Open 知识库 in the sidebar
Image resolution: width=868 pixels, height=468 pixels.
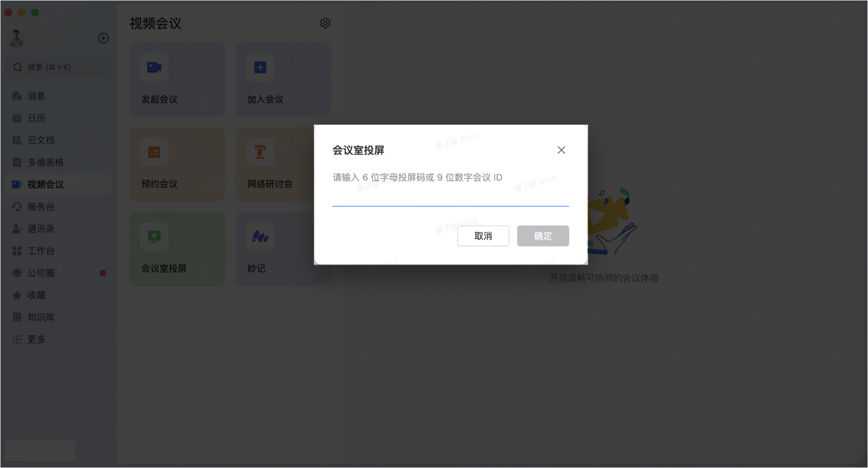(58, 317)
